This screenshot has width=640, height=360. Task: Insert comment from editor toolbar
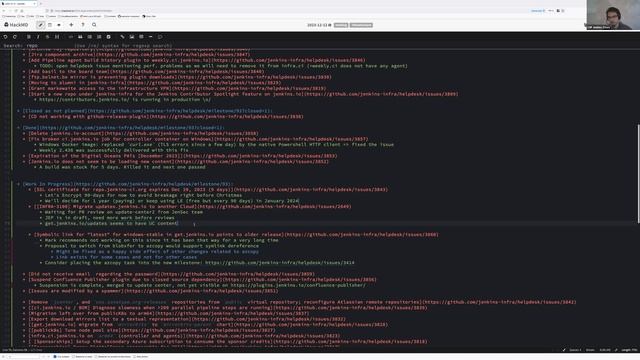point(160,37)
